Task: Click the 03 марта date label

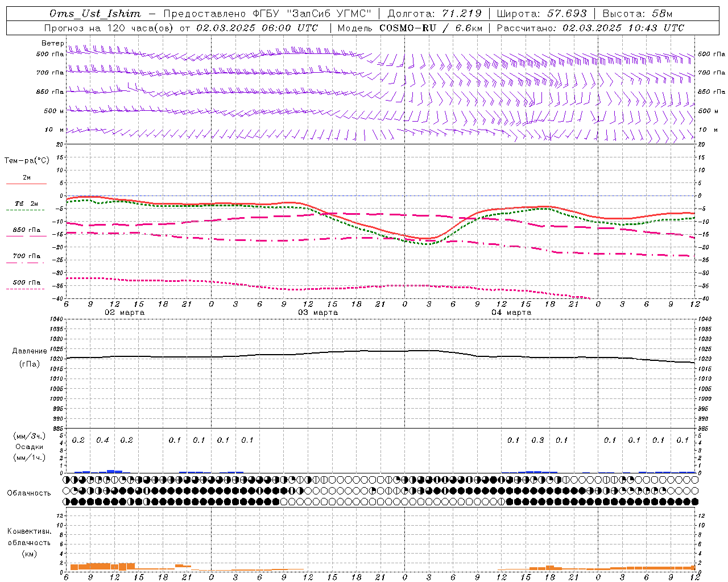Action: (318, 313)
